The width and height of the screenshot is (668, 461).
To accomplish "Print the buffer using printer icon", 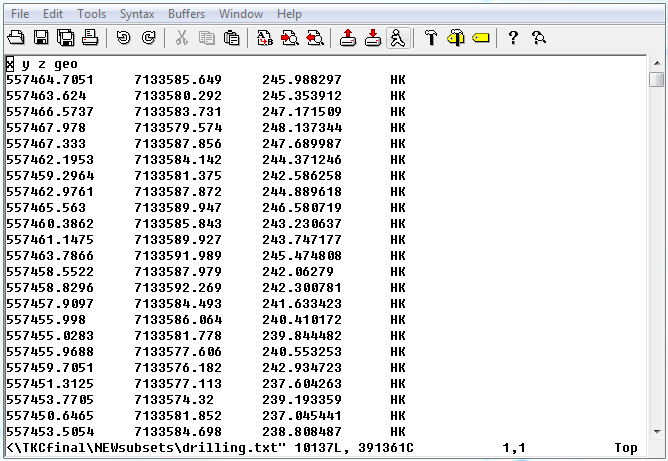I will (x=90, y=38).
